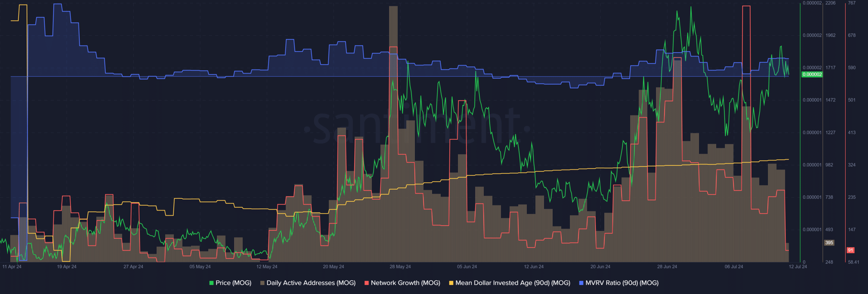Click the 767 axis value
The image size is (868, 294).
pyautogui.click(x=852, y=3)
